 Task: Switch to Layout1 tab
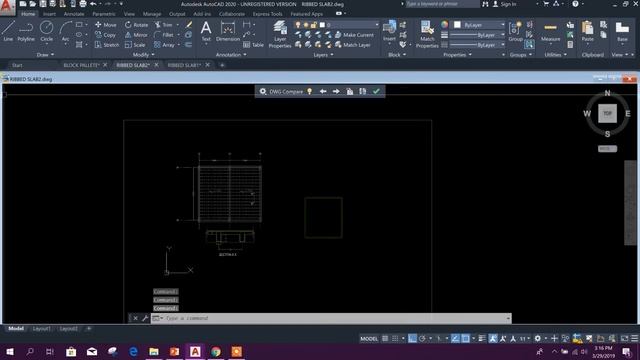[x=42, y=329]
